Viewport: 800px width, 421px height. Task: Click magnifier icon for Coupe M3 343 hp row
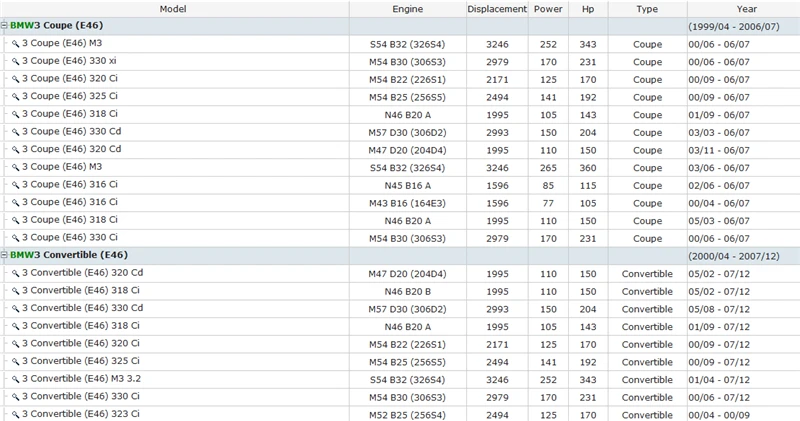[15, 44]
